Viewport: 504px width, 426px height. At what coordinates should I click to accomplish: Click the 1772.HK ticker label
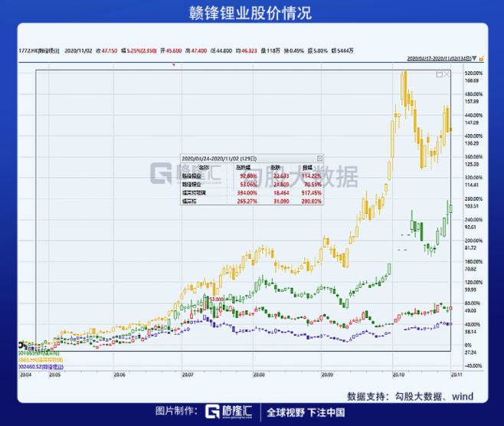[39, 51]
